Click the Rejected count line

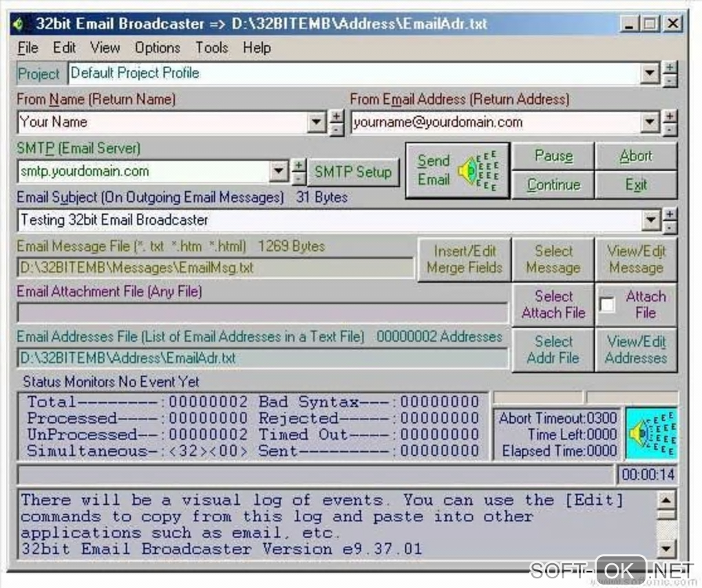pyautogui.click(x=368, y=418)
